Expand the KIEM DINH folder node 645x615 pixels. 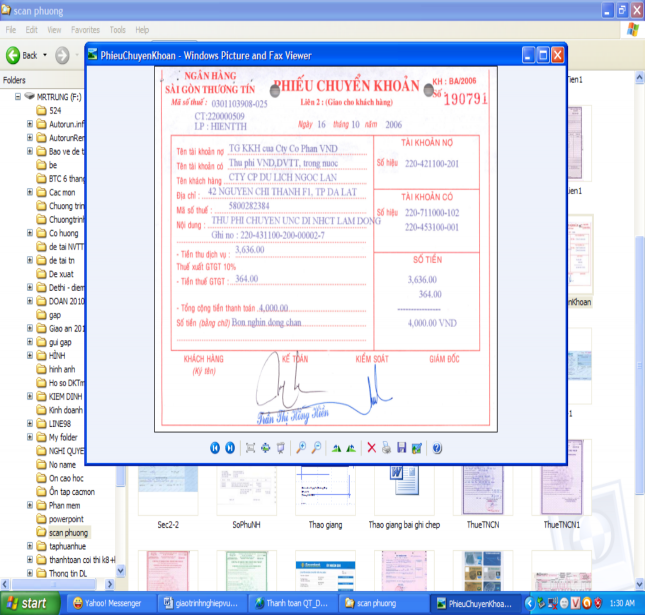coord(30,397)
